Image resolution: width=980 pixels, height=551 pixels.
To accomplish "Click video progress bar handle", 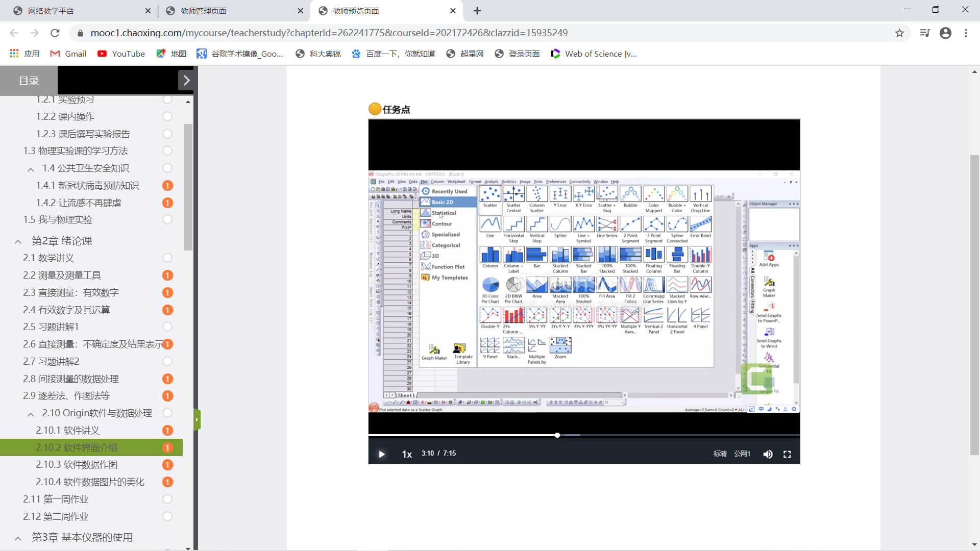I will click(557, 435).
